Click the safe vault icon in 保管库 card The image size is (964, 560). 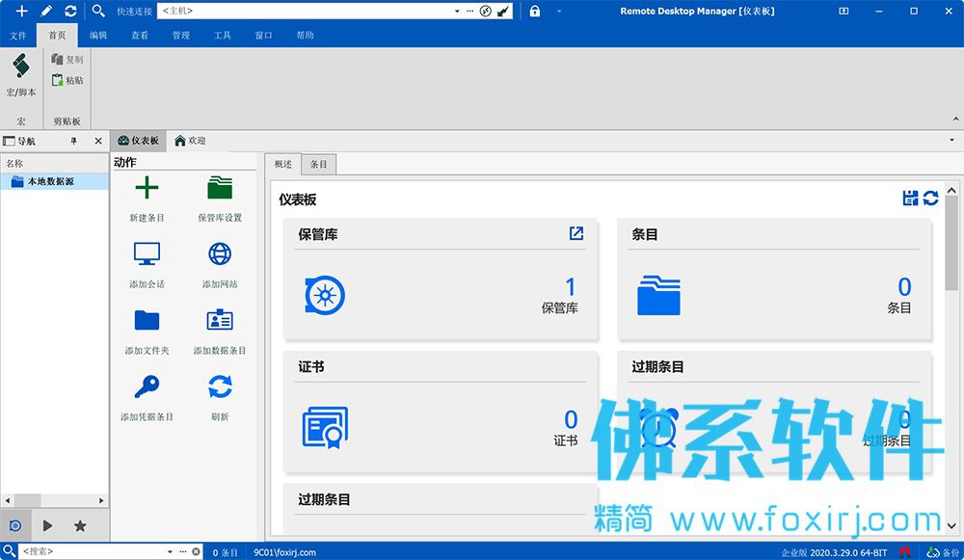point(325,295)
